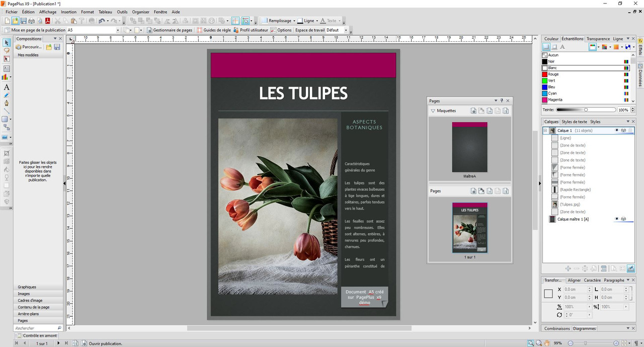Select the Chart tool with colored bars
Image resolution: width=644 pixels, height=347 pixels.
point(5,77)
